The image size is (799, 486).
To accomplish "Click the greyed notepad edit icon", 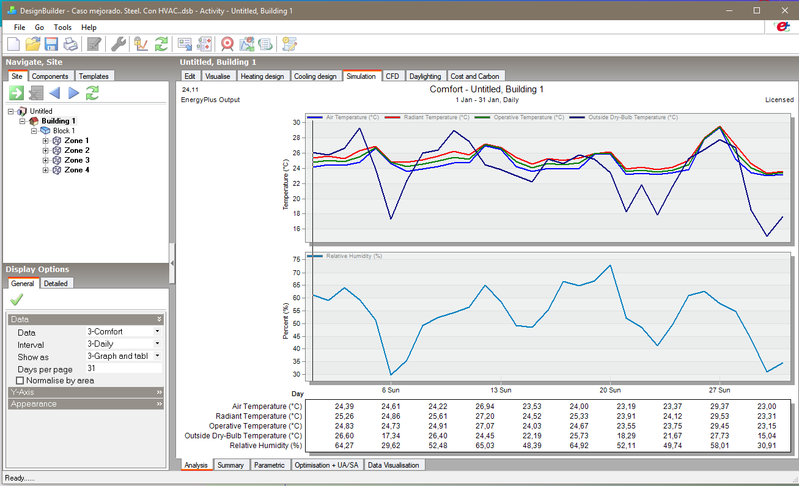I will coord(94,44).
